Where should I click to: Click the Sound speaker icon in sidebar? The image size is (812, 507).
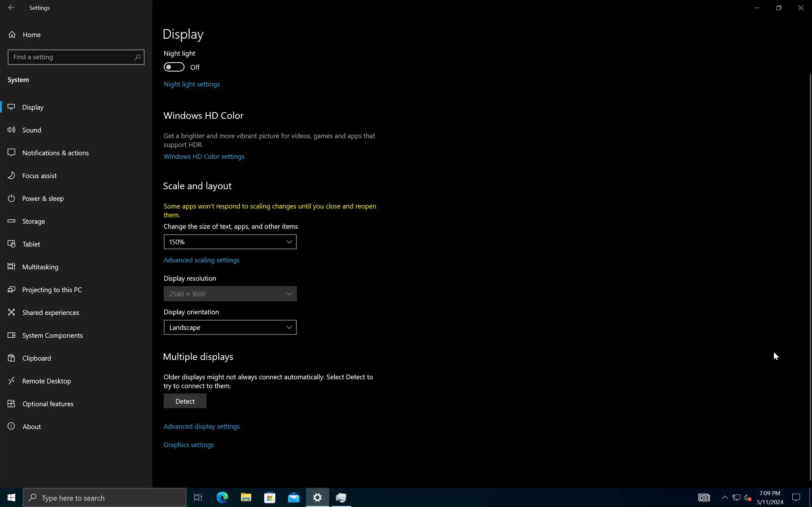coord(11,130)
